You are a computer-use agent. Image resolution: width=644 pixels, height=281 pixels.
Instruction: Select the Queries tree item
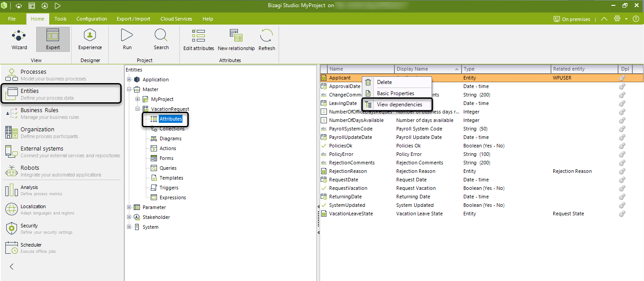[x=168, y=168]
